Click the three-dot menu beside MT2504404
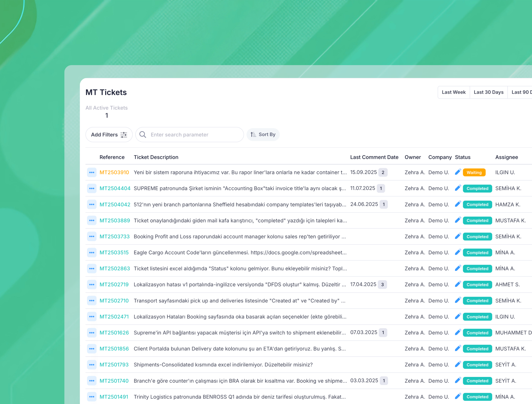This screenshot has height=404, width=532. (92, 189)
